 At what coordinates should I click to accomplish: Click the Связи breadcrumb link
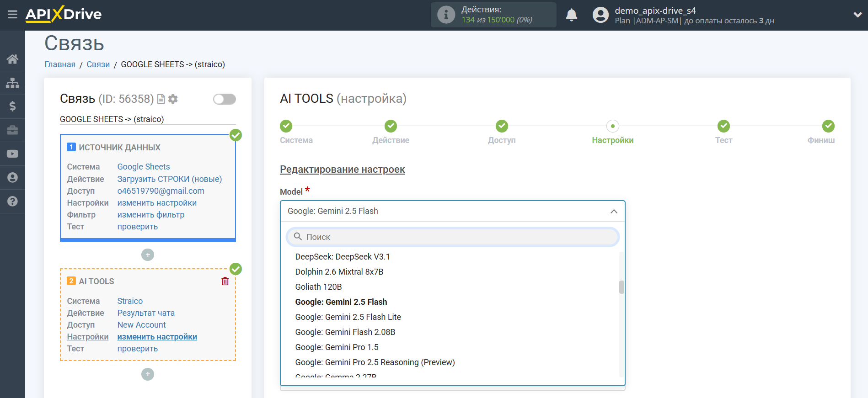point(98,64)
